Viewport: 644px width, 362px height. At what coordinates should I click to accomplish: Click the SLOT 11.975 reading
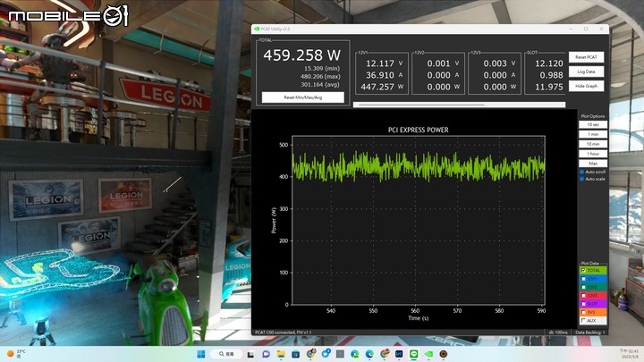click(548, 87)
